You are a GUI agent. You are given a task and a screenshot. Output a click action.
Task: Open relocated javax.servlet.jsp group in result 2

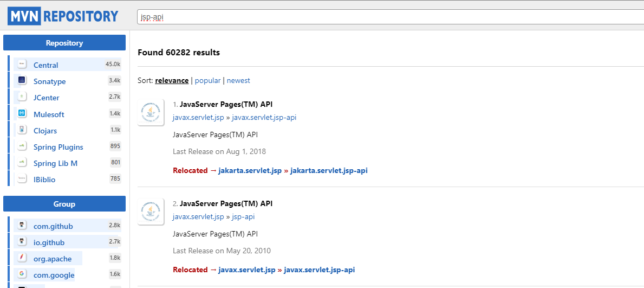click(247, 270)
